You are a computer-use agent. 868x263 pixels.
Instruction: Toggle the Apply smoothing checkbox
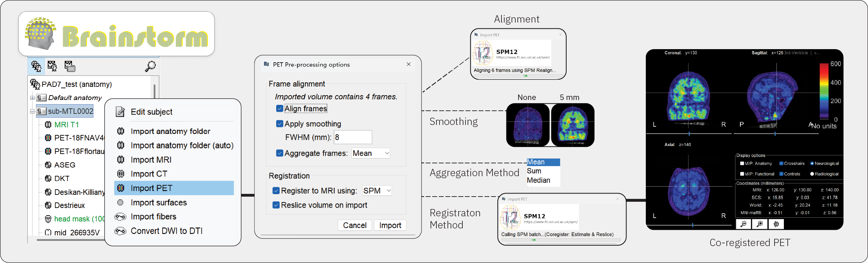[x=280, y=124]
